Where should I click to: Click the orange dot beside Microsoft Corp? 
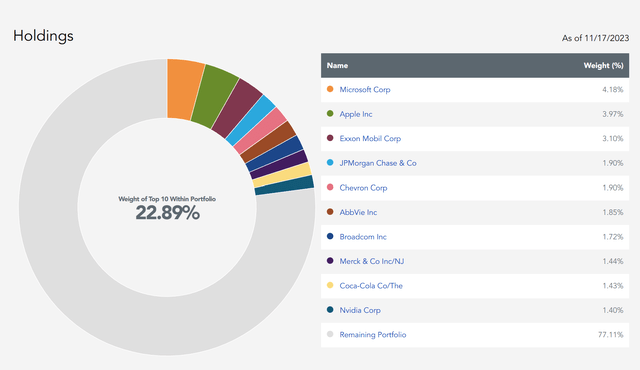pos(330,89)
